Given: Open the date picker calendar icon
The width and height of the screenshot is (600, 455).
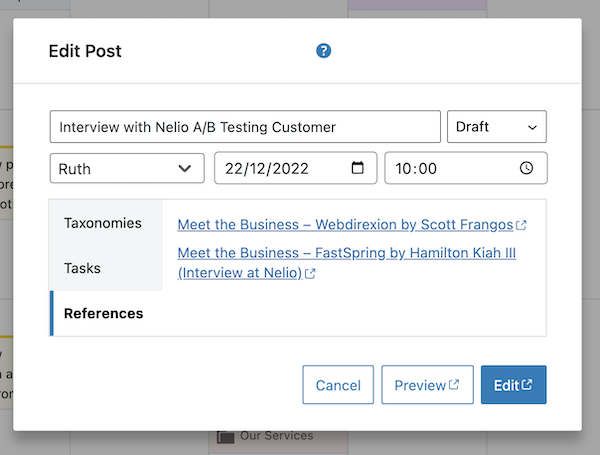Looking at the screenshot, I should (x=358, y=168).
